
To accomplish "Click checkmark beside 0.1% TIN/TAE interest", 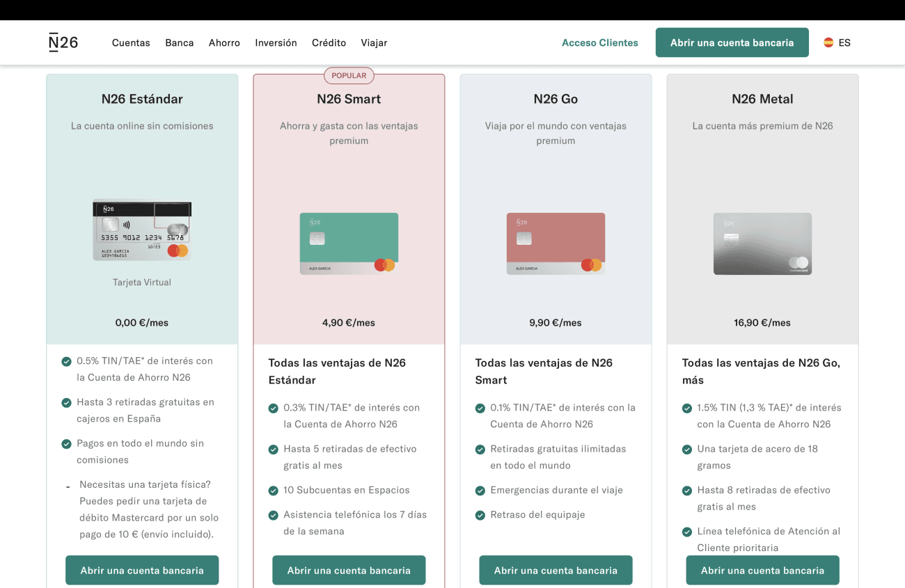I will 480,408.
